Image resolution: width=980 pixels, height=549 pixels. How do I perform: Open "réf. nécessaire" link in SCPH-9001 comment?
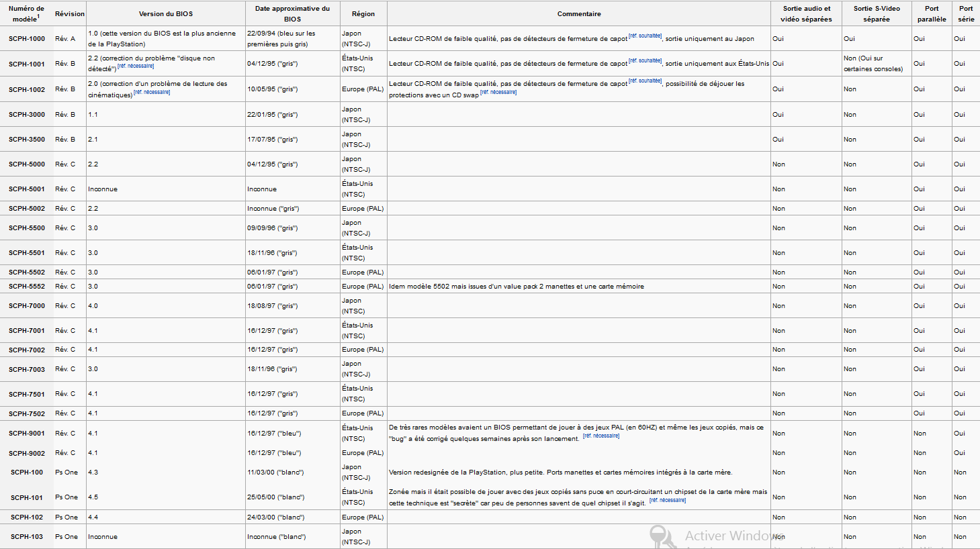click(x=601, y=436)
